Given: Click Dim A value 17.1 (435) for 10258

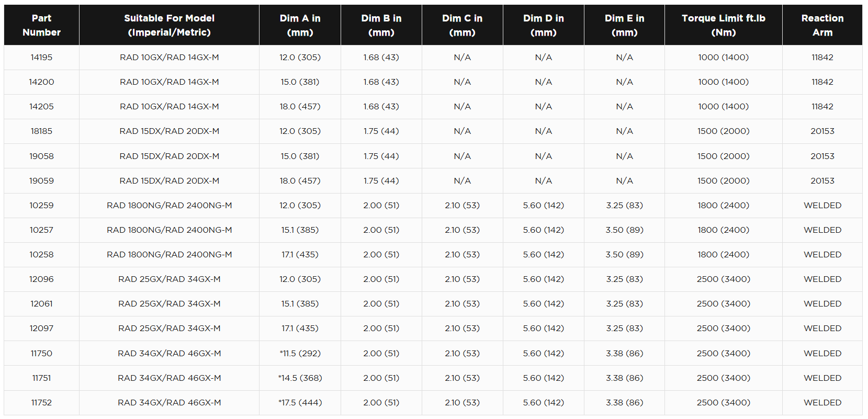Looking at the screenshot, I should coord(300,255).
